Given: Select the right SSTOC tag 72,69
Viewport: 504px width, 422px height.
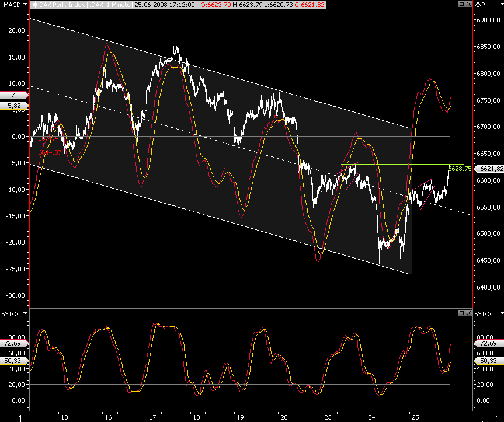Looking at the screenshot, I should coord(489,343).
